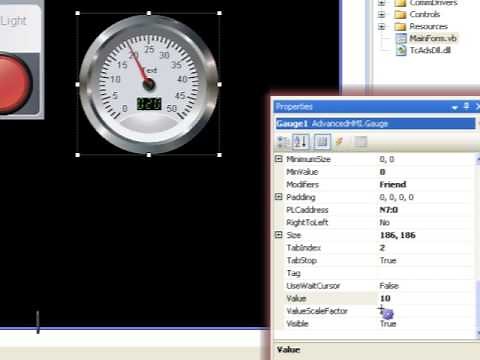Expand the Padding property
Viewport: 480px width, 360px height.
coord(279,197)
